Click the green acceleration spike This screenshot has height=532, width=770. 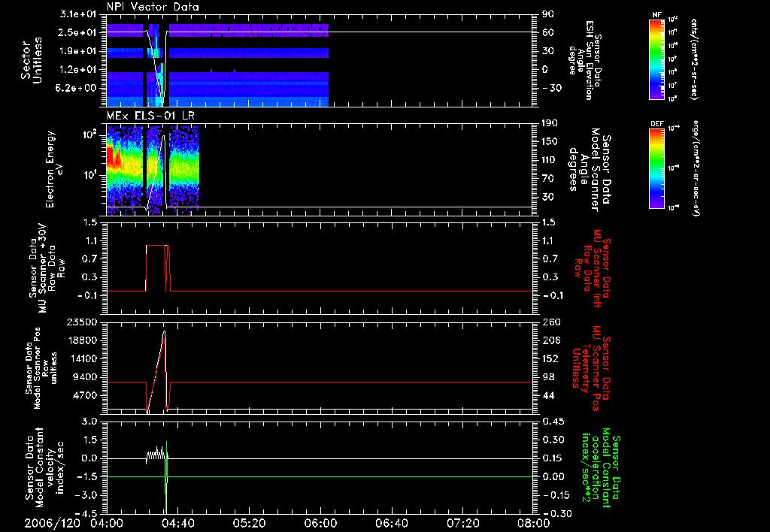click(x=166, y=477)
